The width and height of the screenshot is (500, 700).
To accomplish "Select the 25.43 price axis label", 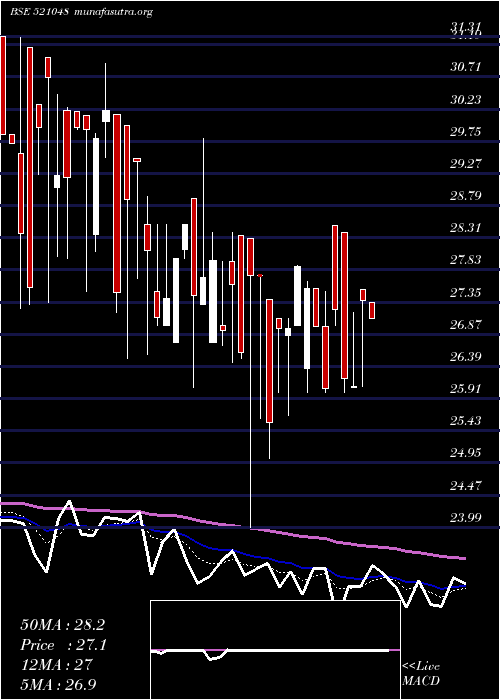I will [466, 421].
